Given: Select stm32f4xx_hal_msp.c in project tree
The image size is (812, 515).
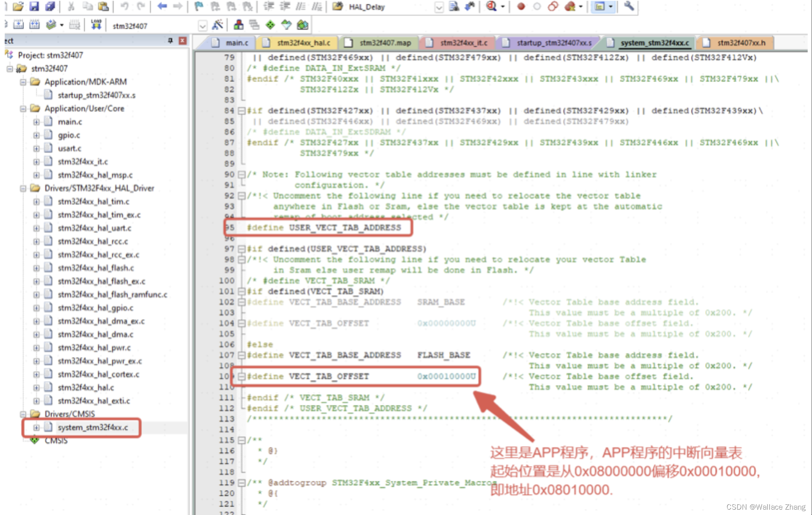Looking at the screenshot, I should (x=95, y=175).
